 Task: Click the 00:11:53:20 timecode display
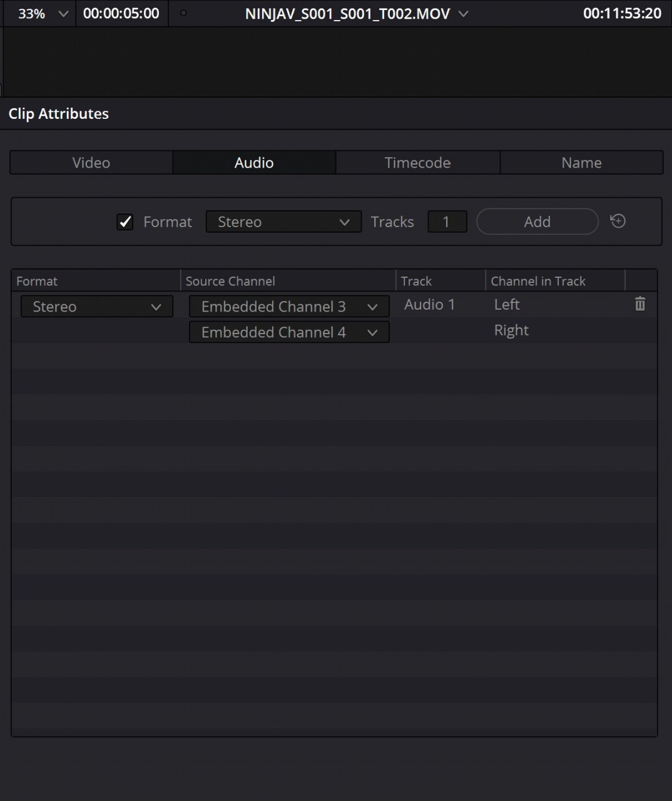622,14
